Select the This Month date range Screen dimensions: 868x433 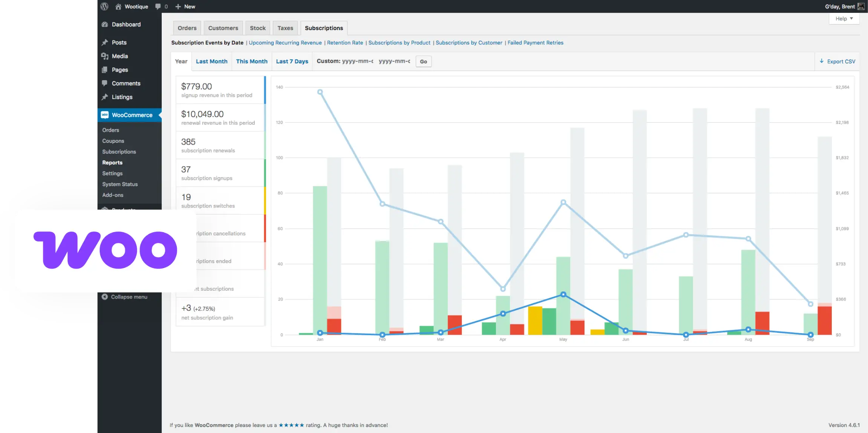click(x=252, y=61)
